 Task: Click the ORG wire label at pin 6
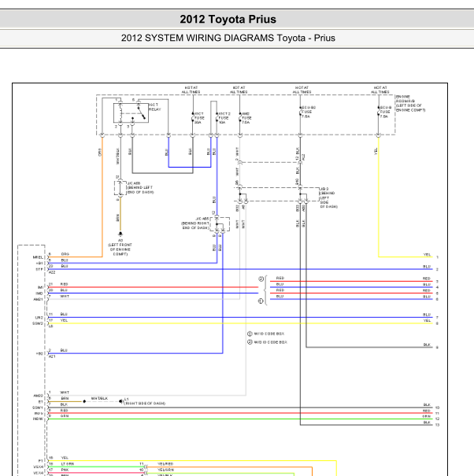[x=65, y=254]
